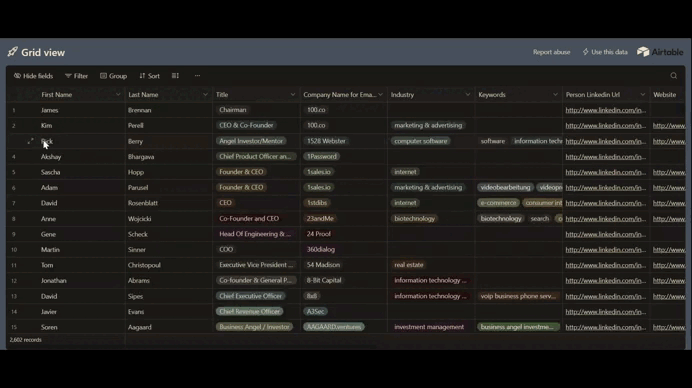Select the 1Password company tag
692x388 pixels.
322,157
